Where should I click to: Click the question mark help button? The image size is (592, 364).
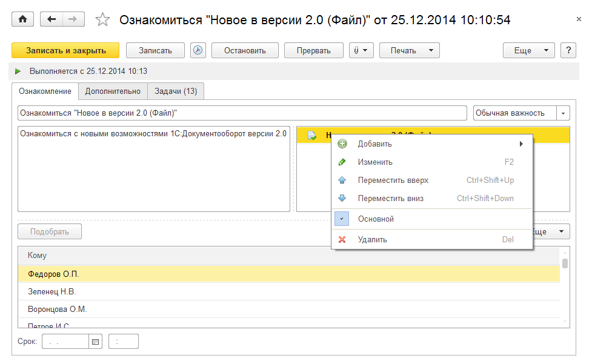pyautogui.click(x=568, y=50)
